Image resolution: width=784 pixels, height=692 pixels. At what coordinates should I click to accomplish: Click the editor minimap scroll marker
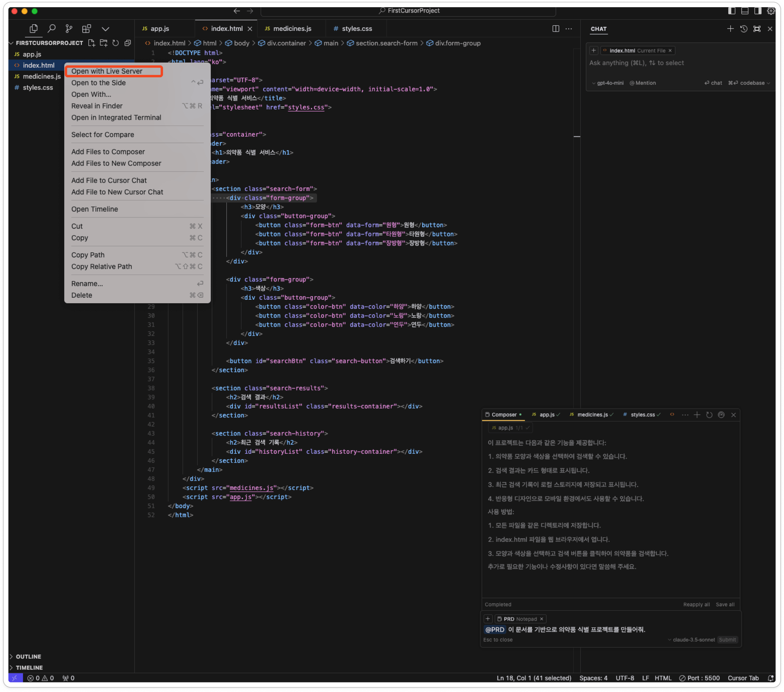point(577,136)
